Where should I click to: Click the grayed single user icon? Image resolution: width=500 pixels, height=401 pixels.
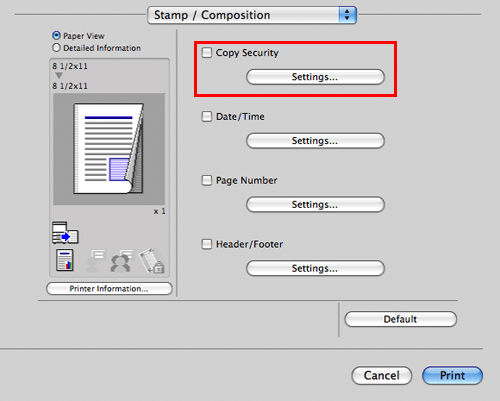point(95,261)
